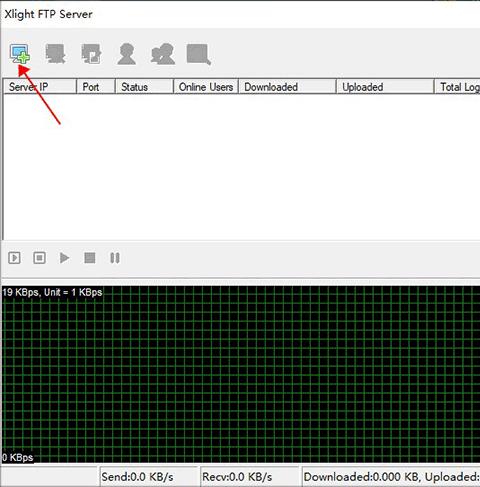Image resolution: width=480 pixels, height=487 pixels.
Task: Click the stop all servers icon
Action: coord(39,258)
